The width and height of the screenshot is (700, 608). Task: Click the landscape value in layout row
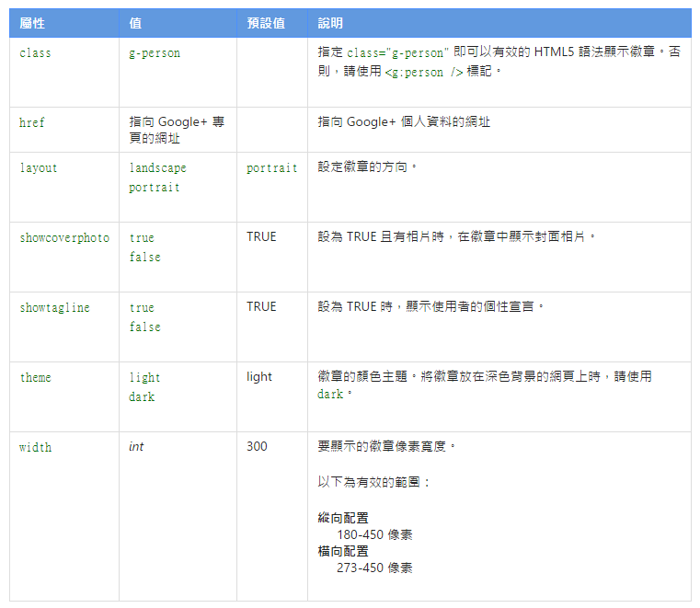pyautogui.click(x=157, y=168)
